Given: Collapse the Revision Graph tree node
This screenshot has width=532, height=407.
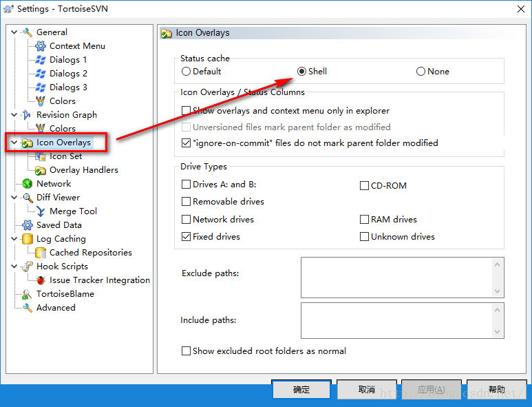Looking at the screenshot, I should [14, 115].
